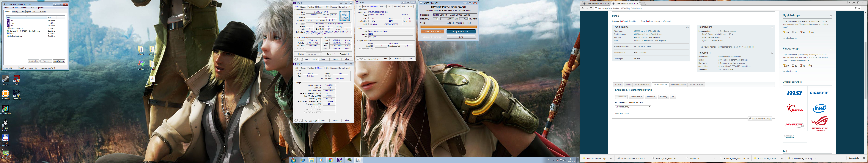Switch to Google Chrome on the taskbar

pyautogui.click(x=331, y=160)
